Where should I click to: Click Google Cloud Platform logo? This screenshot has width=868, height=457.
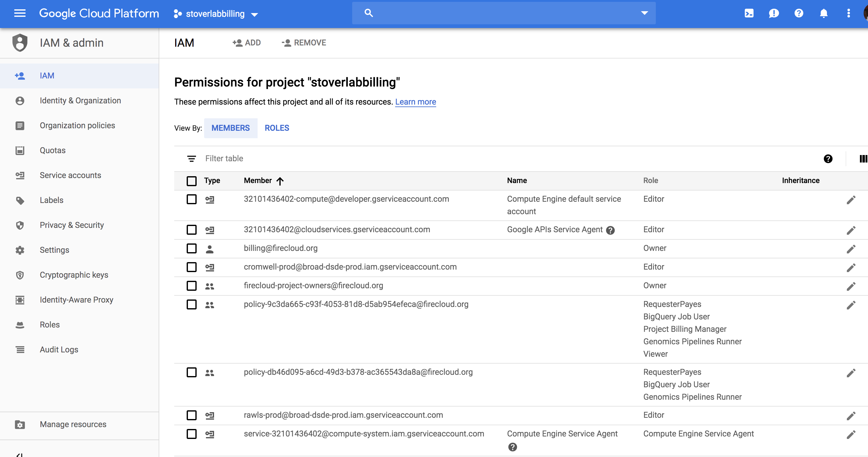[99, 13]
